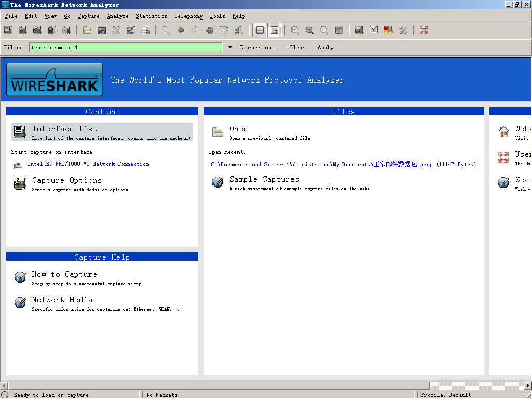Click the zoom to normal size icon

324,30
